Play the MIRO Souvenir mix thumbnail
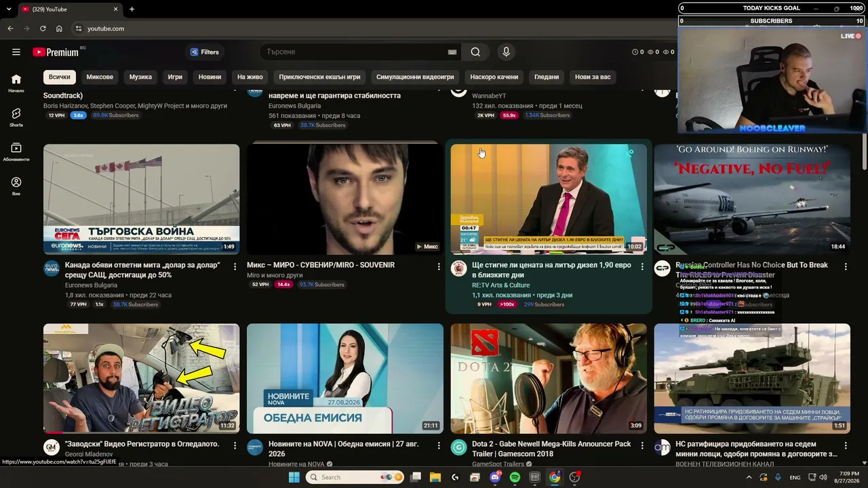 click(345, 199)
